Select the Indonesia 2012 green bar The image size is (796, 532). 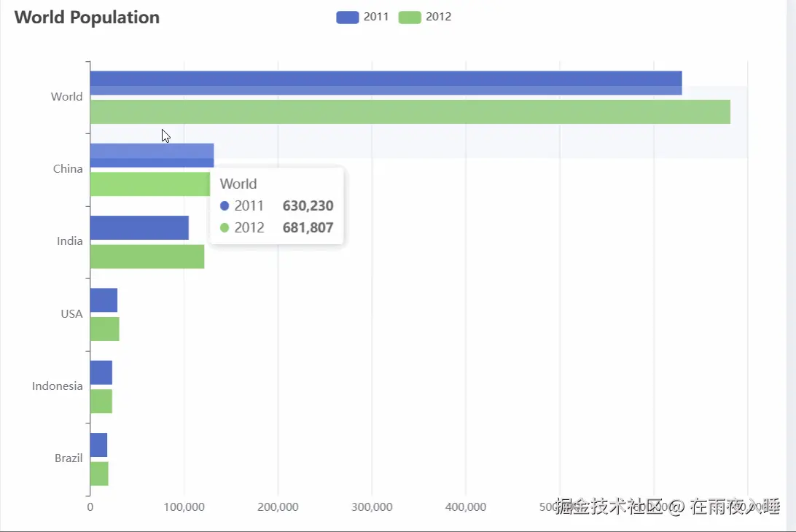[101, 401]
